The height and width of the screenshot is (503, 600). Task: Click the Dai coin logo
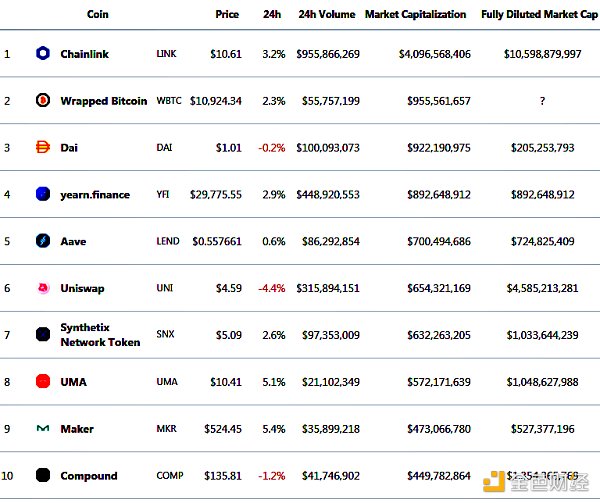tap(43, 147)
